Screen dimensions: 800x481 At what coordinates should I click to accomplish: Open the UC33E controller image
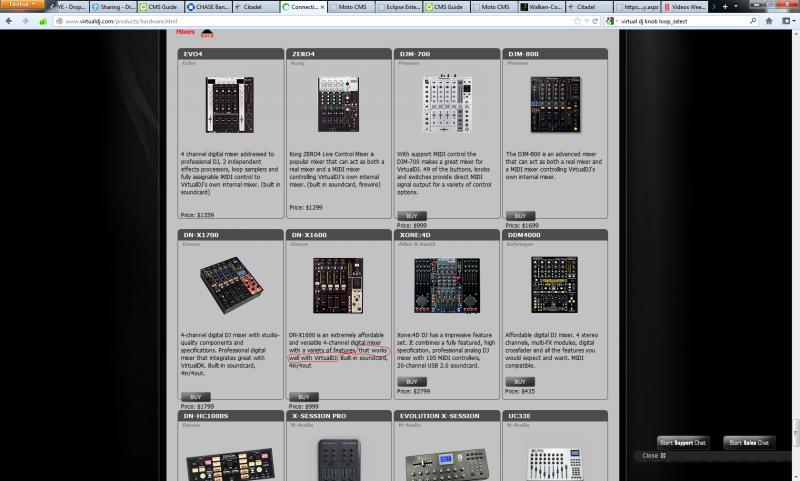point(555,464)
